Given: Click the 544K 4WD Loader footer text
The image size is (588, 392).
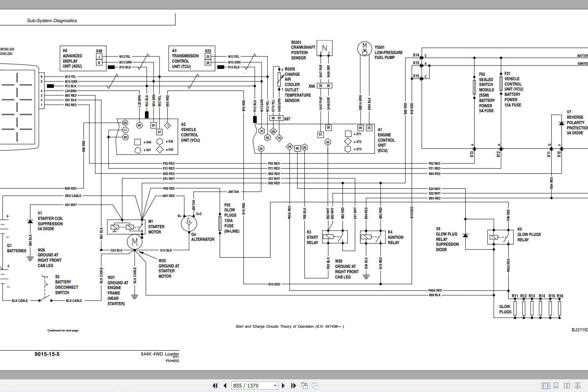Looking at the screenshot, I should point(160,354).
